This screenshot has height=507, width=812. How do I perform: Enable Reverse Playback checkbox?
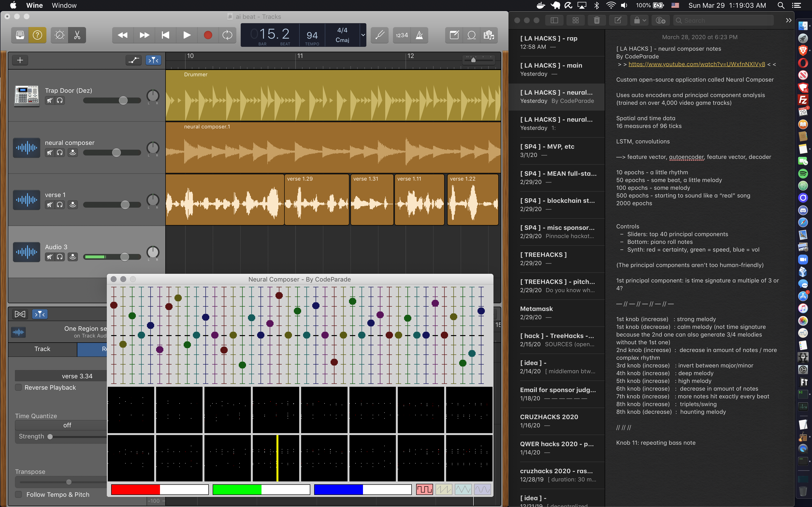tap(19, 387)
